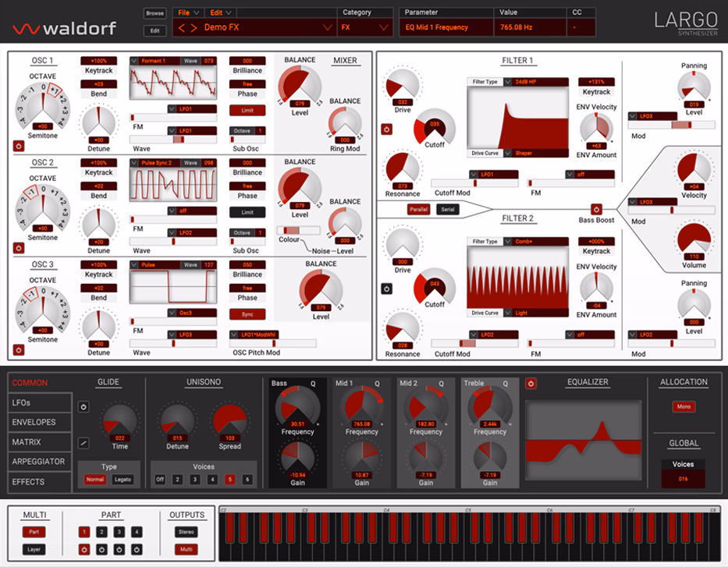Toggle OSC 3 Sync button

tap(247, 314)
